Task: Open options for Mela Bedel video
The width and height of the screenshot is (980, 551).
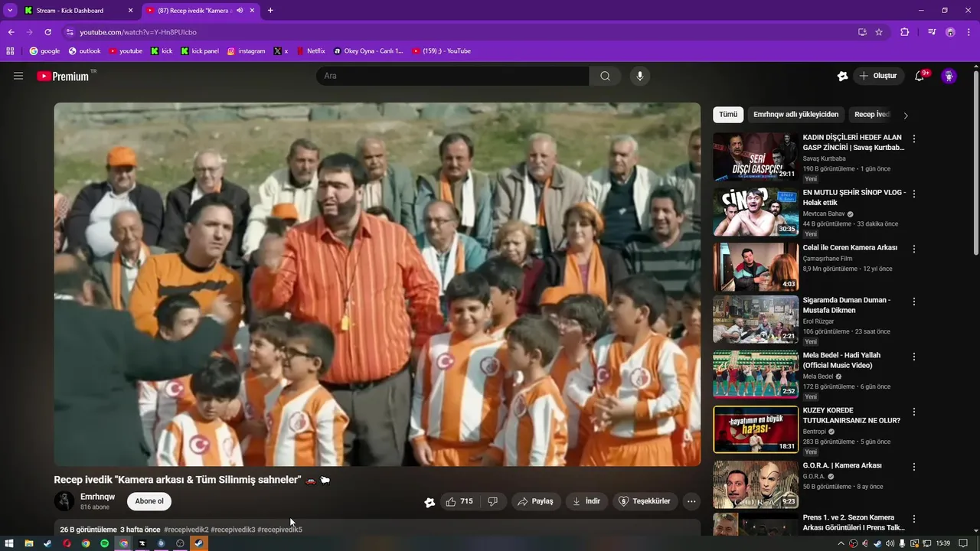Action: point(913,357)
